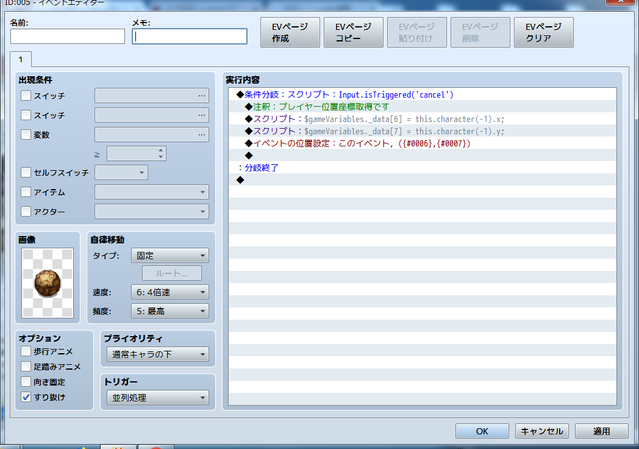Enable the アクター condition checkbox
639x449 pixels.
tap(26, 211)
